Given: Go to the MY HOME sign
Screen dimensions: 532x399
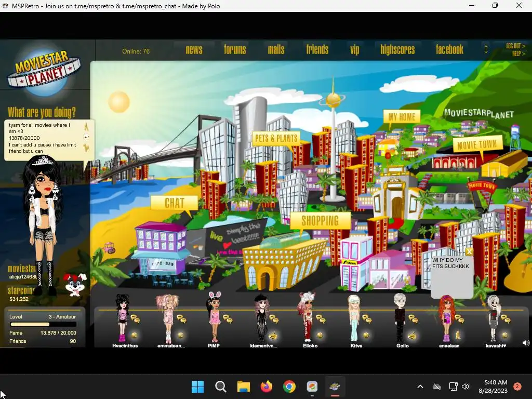Looking at the screenshot, I should click(x=402, y=117).
